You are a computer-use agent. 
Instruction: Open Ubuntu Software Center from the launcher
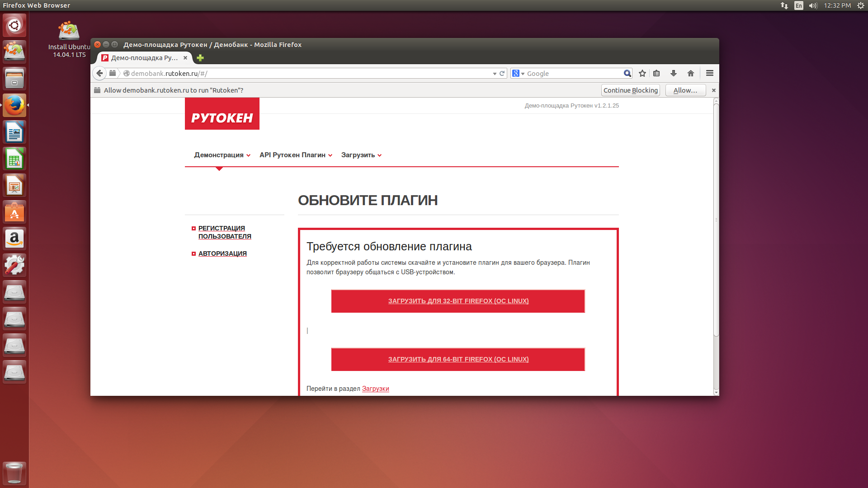click(14, 211)
